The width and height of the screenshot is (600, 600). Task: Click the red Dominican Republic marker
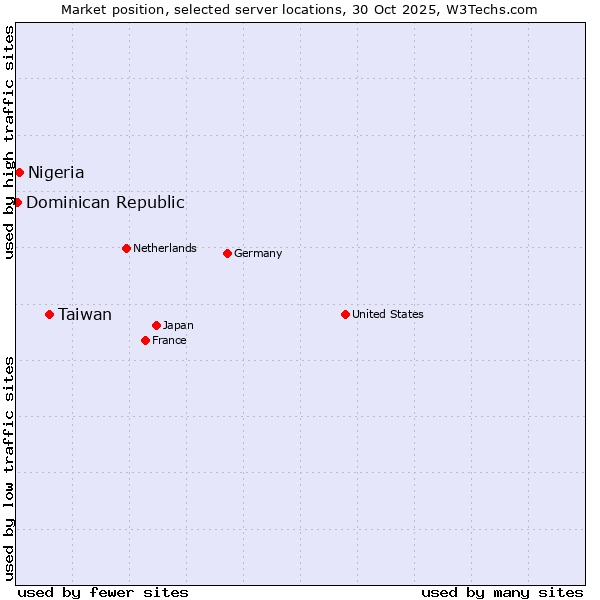[17, 202]
